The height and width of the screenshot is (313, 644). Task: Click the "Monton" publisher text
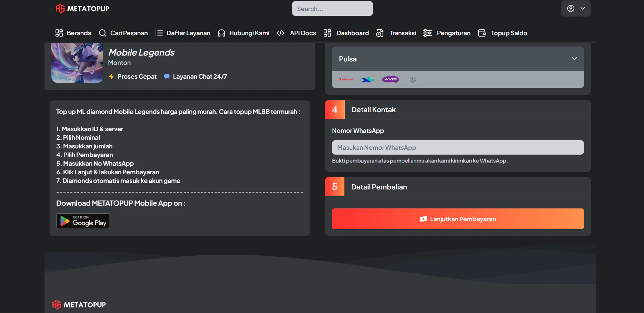(x=119, y=63)
